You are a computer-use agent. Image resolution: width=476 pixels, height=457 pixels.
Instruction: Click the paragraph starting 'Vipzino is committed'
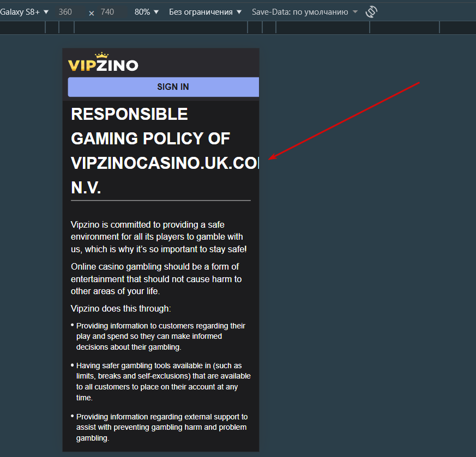159,237
